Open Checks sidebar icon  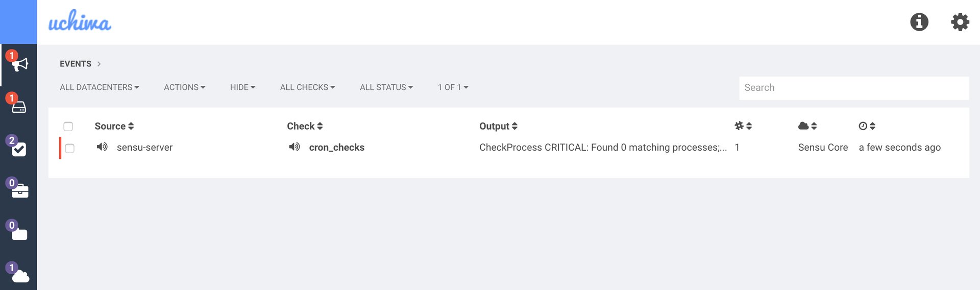(x=19, y=149)
